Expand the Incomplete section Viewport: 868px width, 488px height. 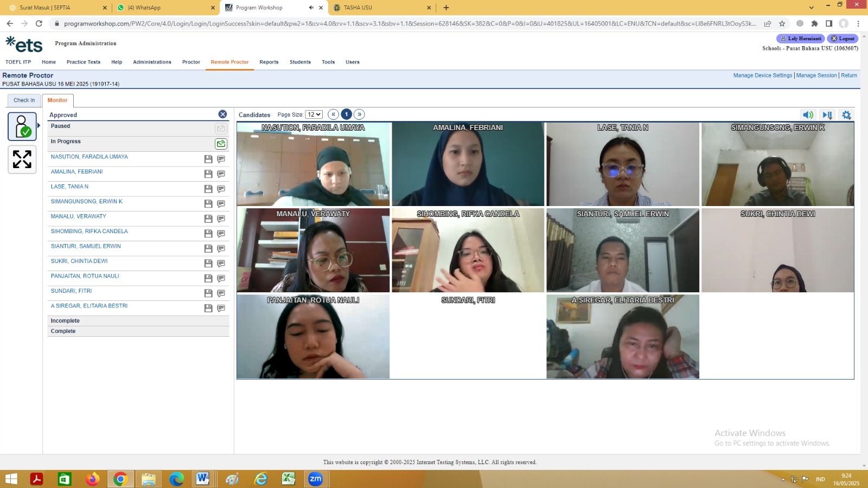point(138,321)
